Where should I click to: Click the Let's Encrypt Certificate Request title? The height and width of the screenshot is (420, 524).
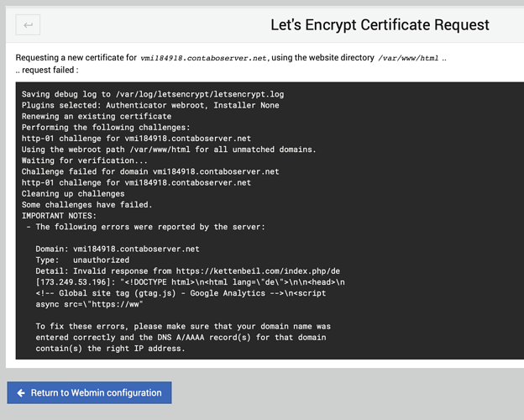(x=380, y=25)
